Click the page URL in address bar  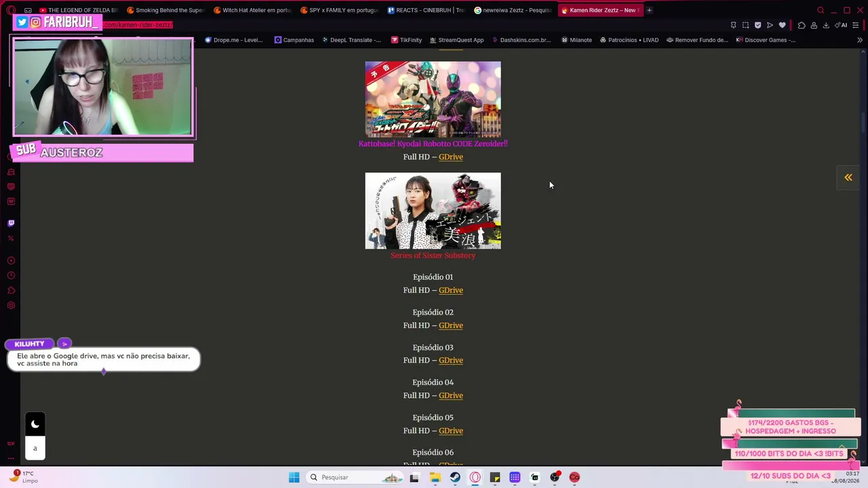(138, 25)
